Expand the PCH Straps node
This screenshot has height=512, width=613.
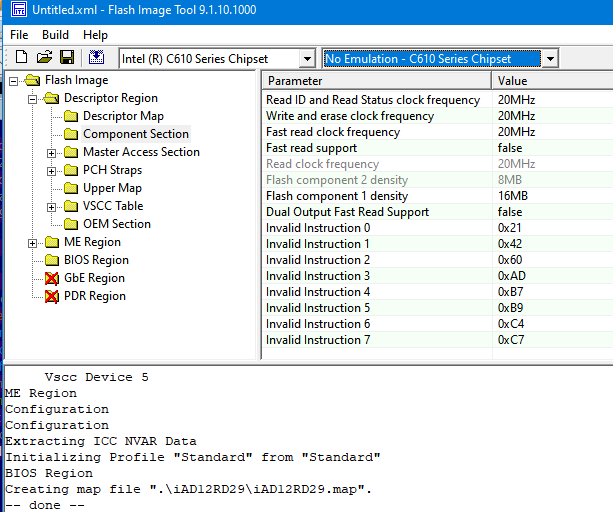point(51,171)
